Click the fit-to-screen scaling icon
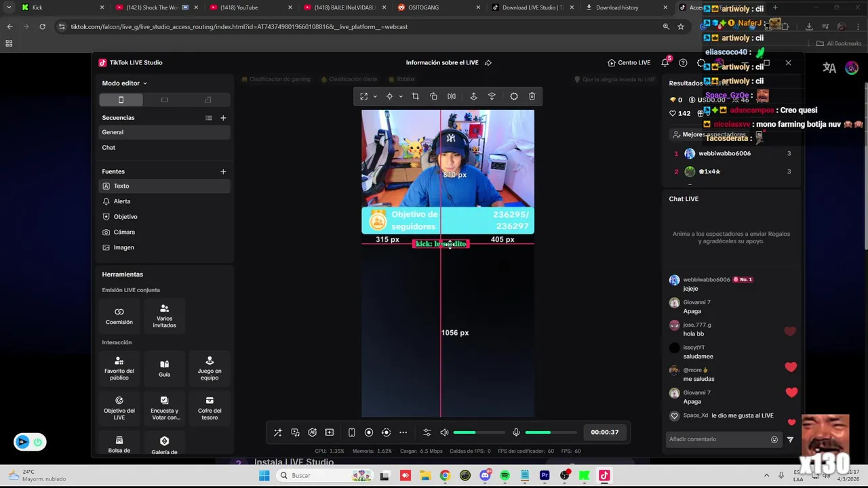Screen dimensions: 868x488 click(364, 96)
